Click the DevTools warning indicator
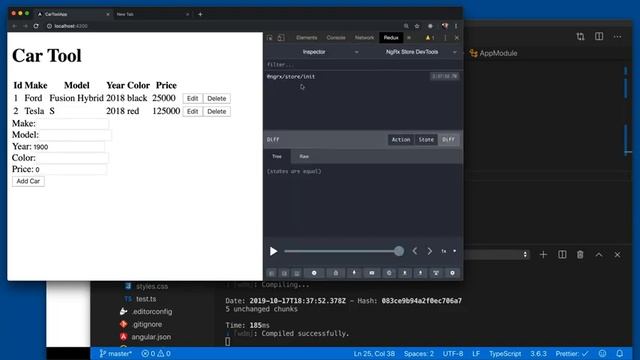 coord(429,38)
